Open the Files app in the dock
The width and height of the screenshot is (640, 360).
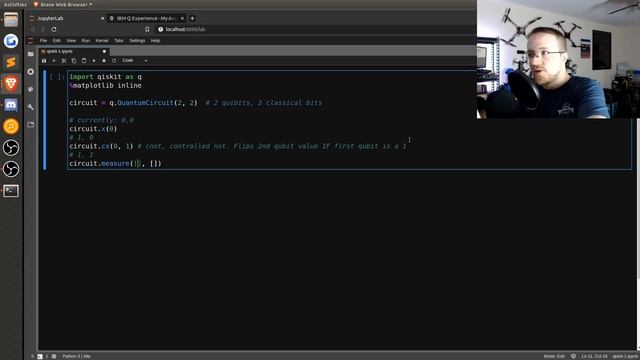[x=11, y=20]
